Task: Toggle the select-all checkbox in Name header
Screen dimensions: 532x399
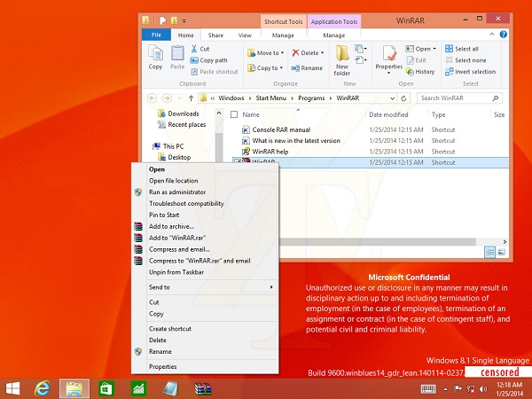Action: [234, 114]
